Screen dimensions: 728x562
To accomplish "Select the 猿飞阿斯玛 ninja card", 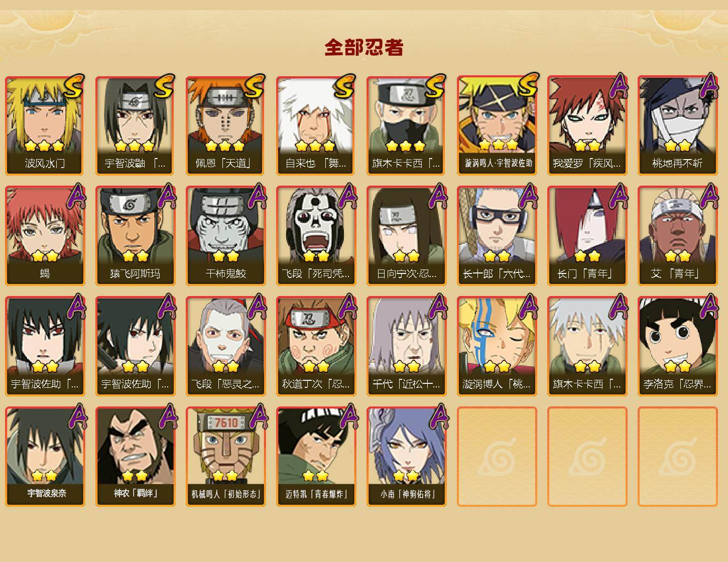I will point(136,236).
